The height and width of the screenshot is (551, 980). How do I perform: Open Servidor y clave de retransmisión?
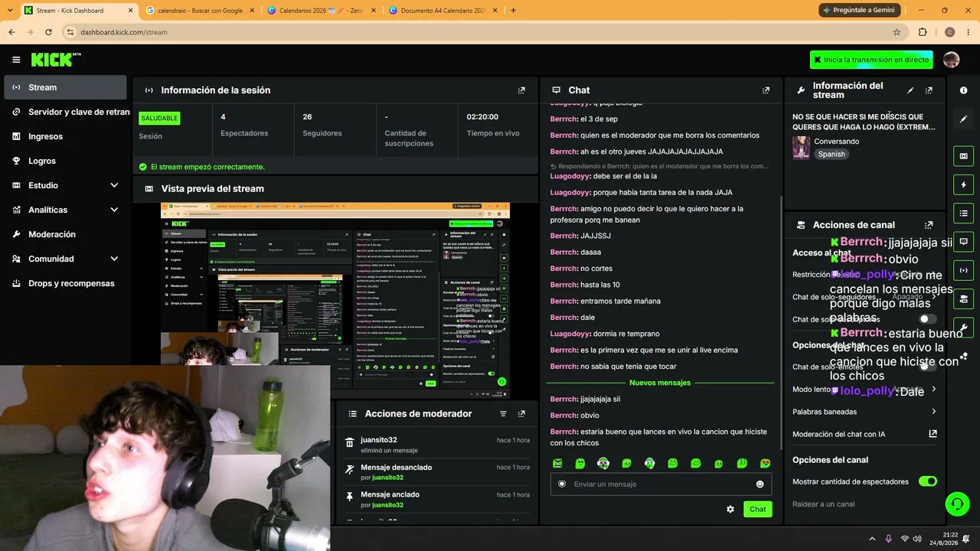point(65,112)
